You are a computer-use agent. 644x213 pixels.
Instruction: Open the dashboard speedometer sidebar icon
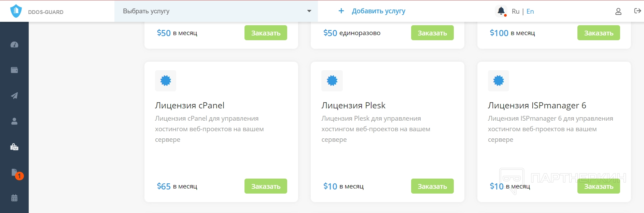(x=14, y=45)
